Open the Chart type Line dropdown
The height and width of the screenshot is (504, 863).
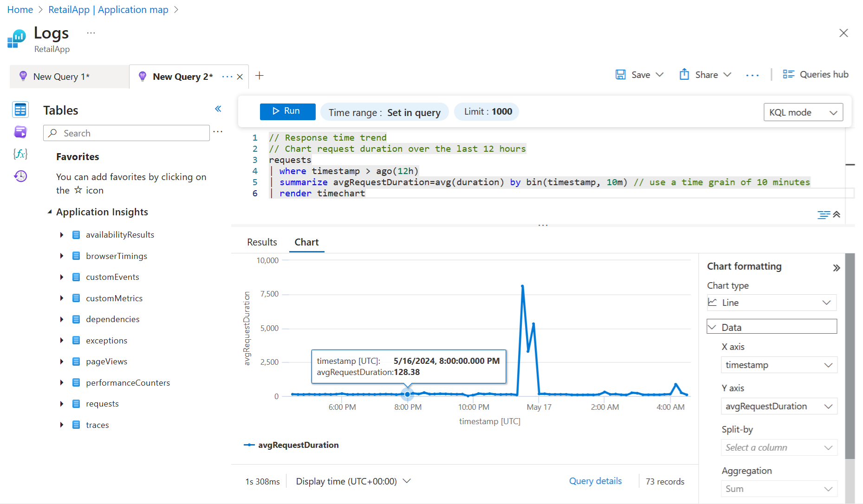[x=772, y=303]
